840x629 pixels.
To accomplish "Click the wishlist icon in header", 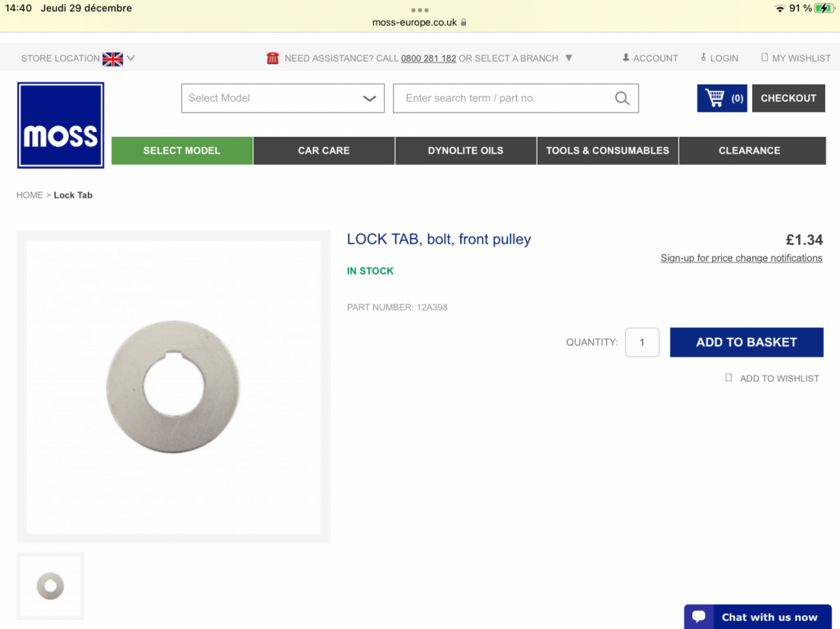I will point(765,57).
